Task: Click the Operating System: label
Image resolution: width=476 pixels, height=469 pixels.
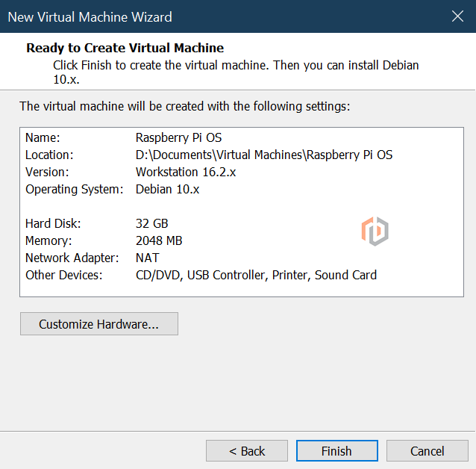Action: pyautogui.click(x=75, y=190)
